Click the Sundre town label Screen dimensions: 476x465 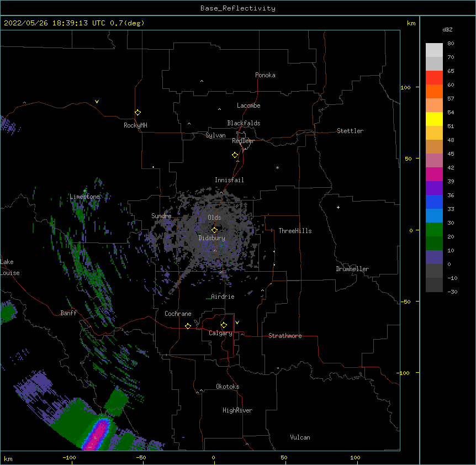coord(161,216)
